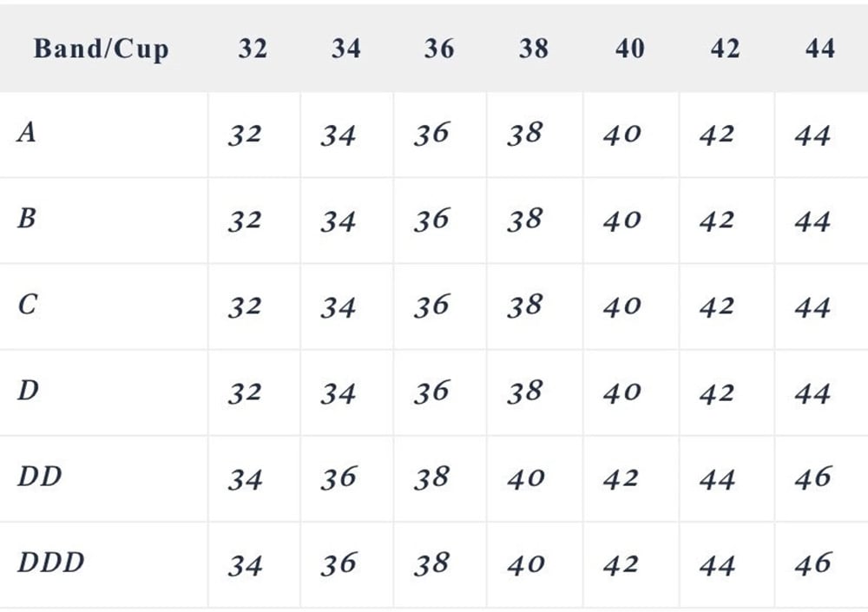Select the D cup row label

pyautogui.click(x=28, y=391)
